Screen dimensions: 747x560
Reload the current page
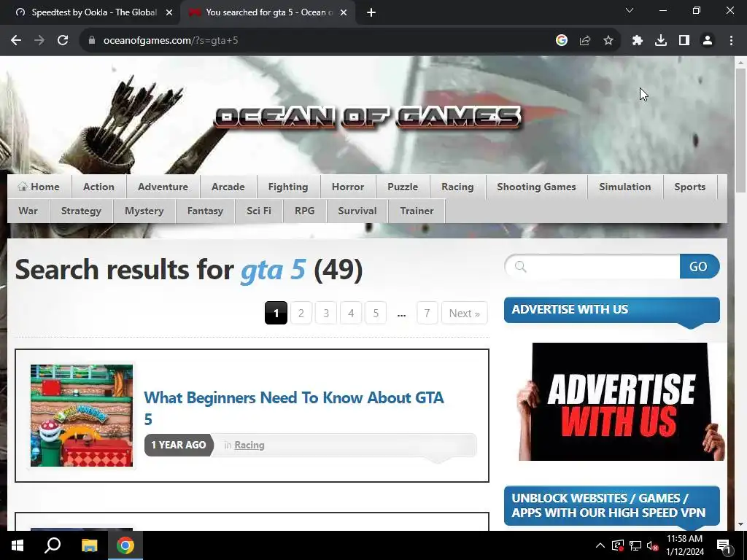point(63,41)
